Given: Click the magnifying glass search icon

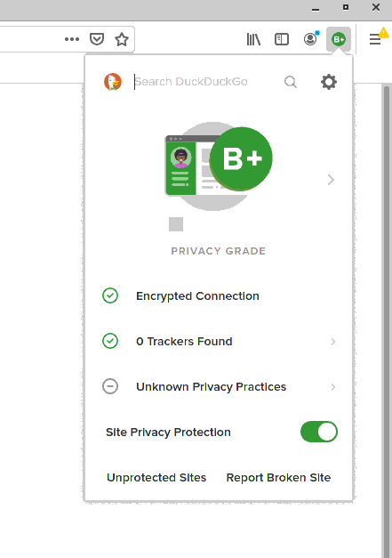Looking at the screenshot, I should [291, 82].
